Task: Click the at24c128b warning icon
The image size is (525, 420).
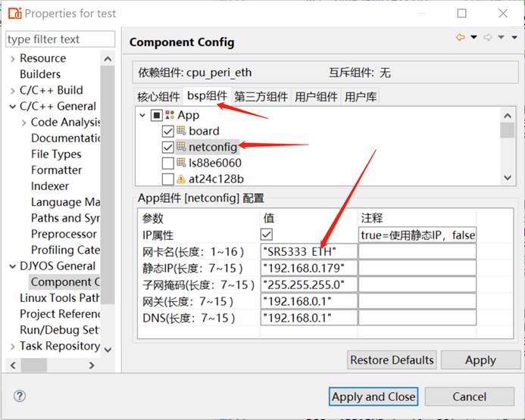Action: (x=181, y=179)
